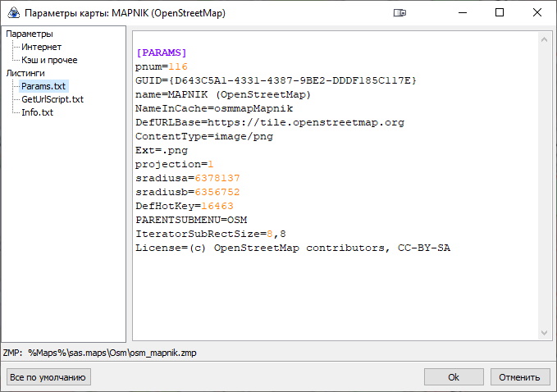Viewport: 557px width, 392px height.
Task: Click the scroll-up arrow of the listing
Action: pos(542,39)
